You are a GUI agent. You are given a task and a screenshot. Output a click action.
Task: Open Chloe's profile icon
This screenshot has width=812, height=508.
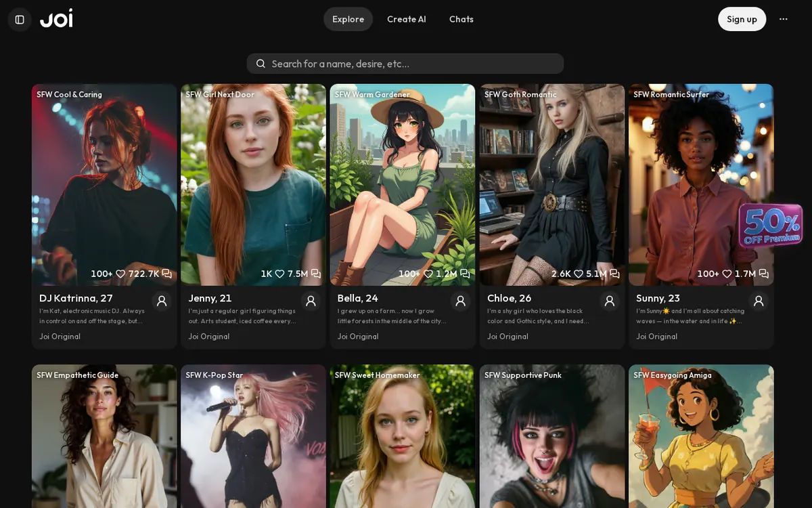[610, 301]
